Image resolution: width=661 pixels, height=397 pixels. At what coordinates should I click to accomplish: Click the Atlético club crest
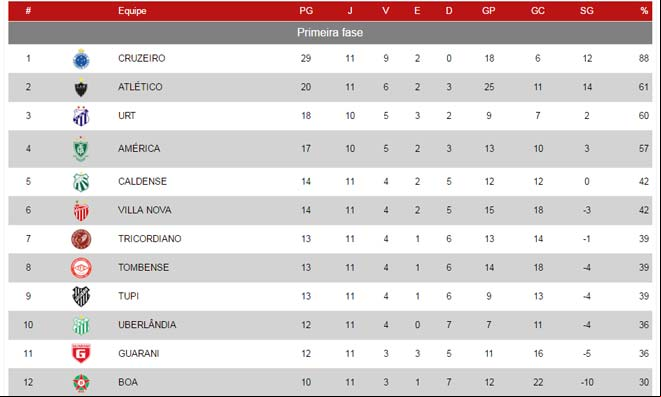(81, 88)
